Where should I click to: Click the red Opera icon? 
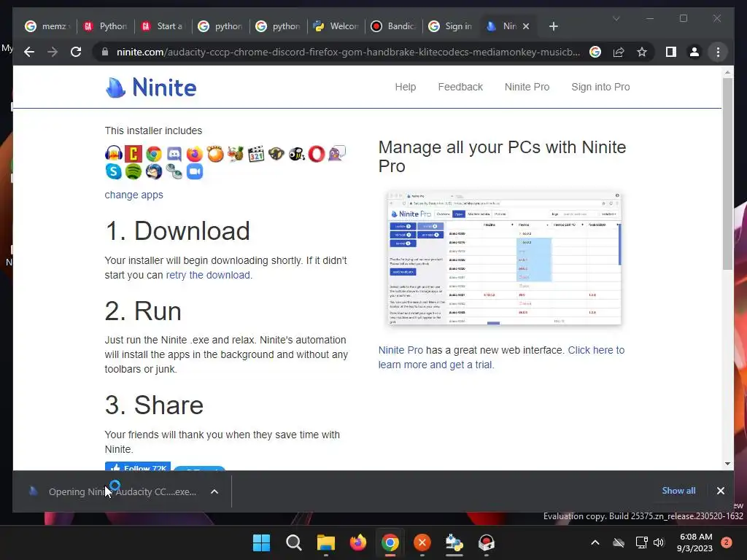(x=317, y=154)
